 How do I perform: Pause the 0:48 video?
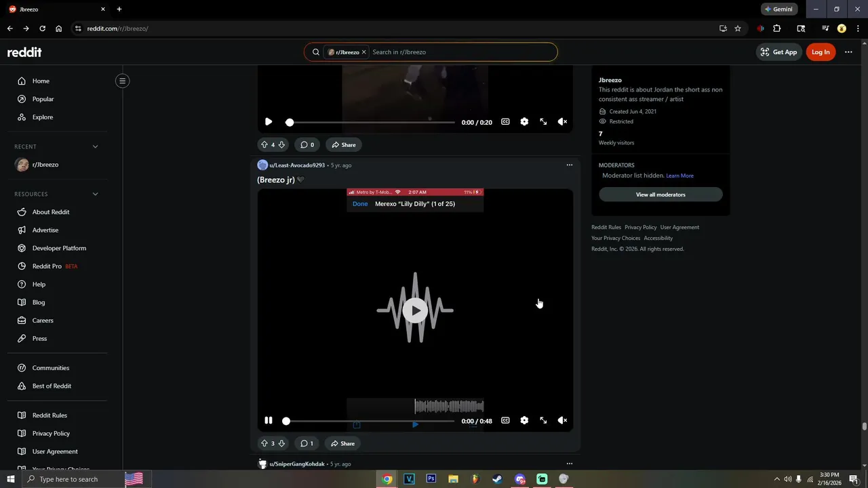pos(269,421)
